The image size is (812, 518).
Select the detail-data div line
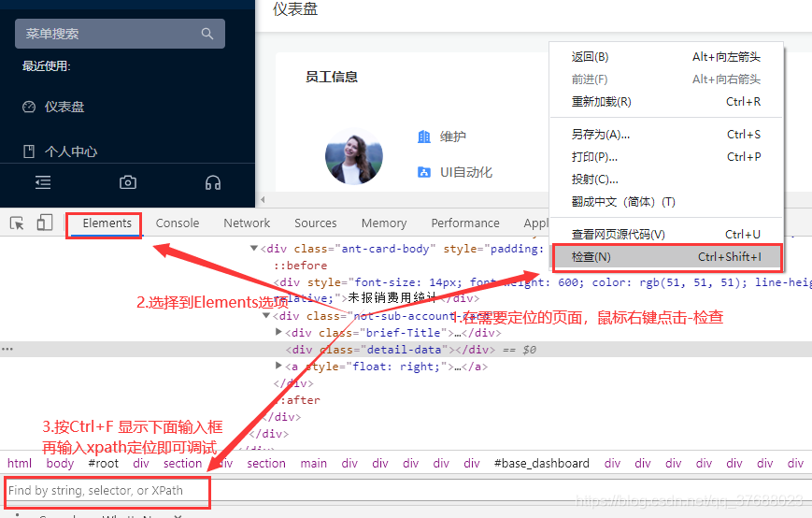pyautogui.click(x=406, y=350)
